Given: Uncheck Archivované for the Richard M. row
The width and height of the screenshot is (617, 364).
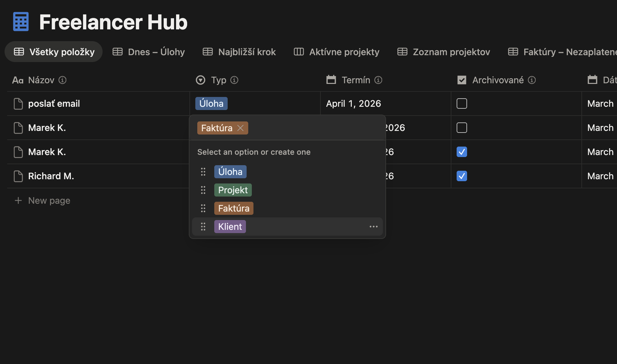Looking at the screenshot, I should [462, 176].
